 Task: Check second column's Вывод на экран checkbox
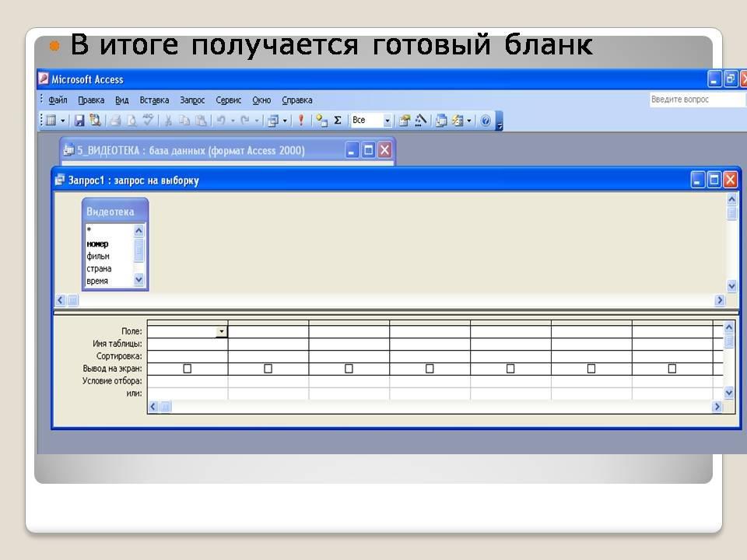268,369
